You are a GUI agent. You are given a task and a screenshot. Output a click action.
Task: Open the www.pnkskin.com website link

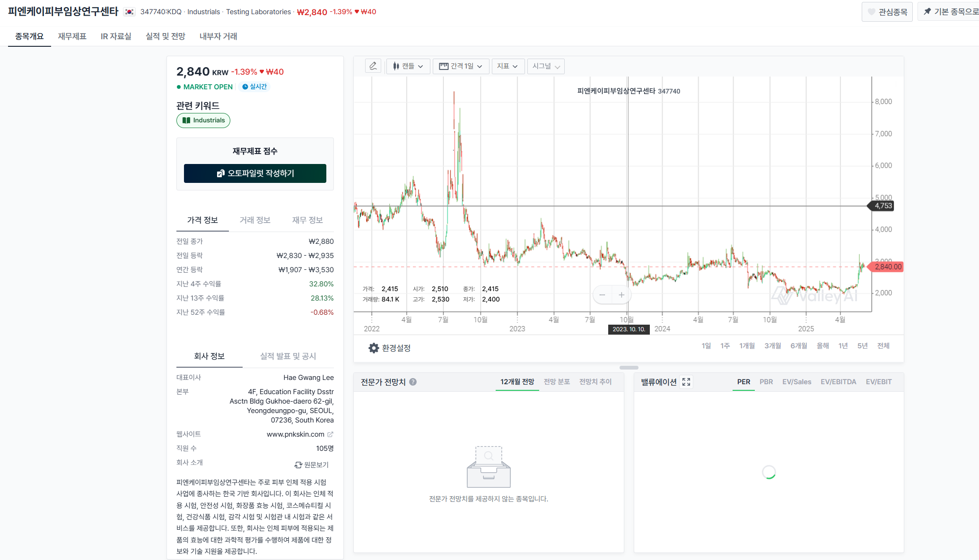click(296, 434)
